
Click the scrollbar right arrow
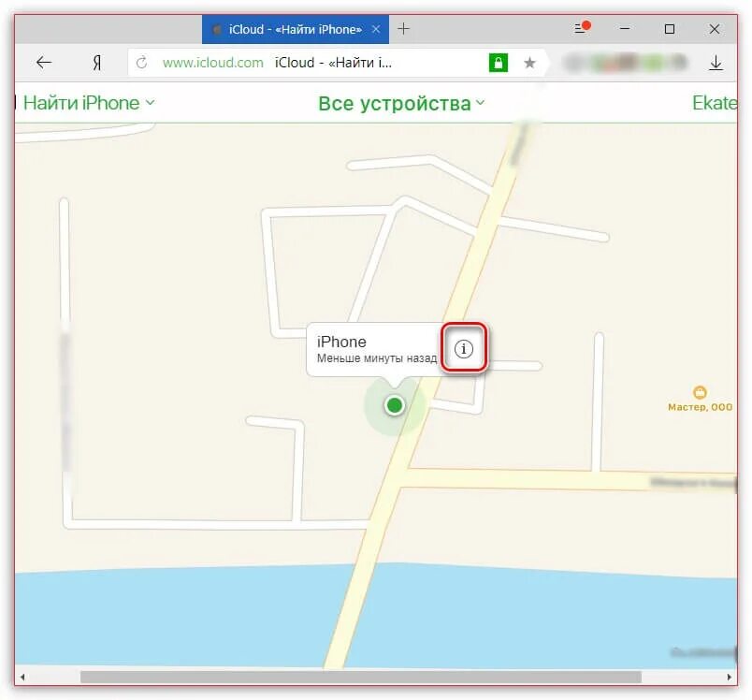pyautogui.click(x=729, y=677)
